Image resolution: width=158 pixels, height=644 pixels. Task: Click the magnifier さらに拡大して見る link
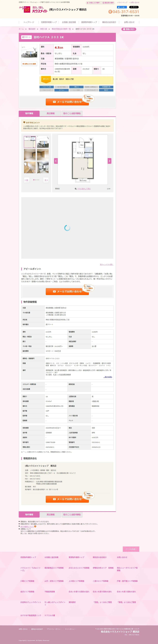(x=83, y=189)
